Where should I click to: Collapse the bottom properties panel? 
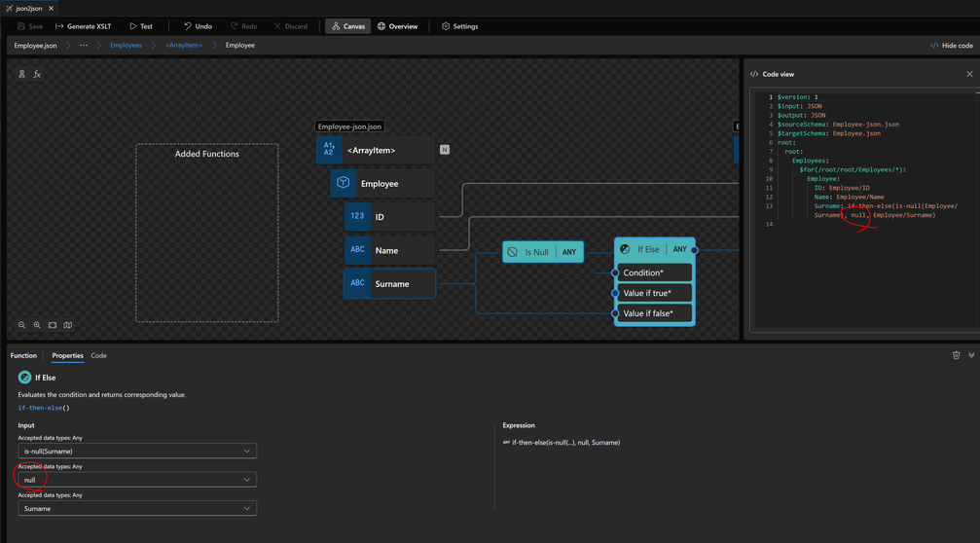(x=971, y=355)
